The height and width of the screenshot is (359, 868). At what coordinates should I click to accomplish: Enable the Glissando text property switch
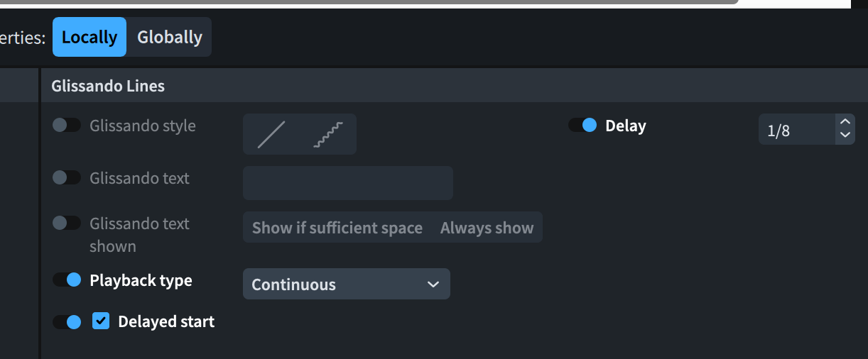point(67,178)
